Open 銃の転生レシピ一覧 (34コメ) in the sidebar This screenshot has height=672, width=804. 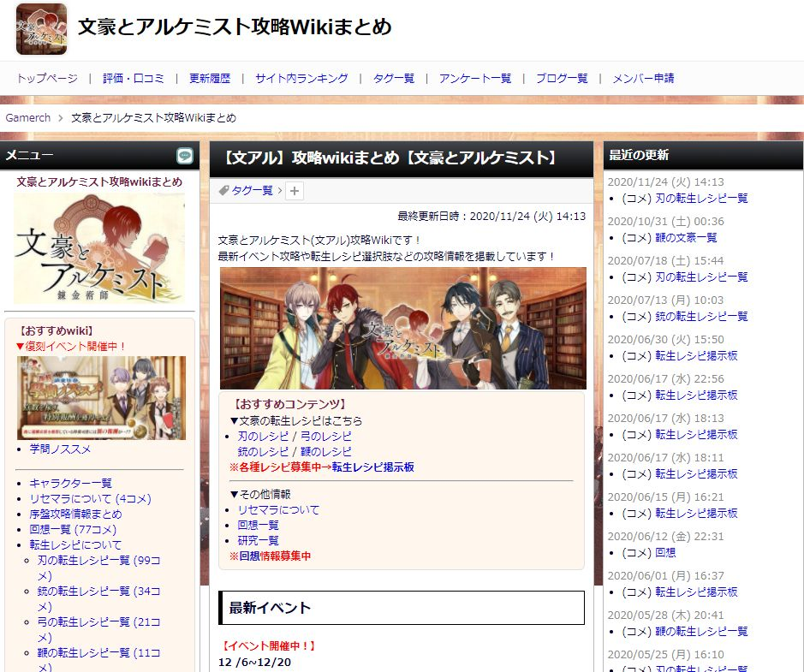point(98,598)
